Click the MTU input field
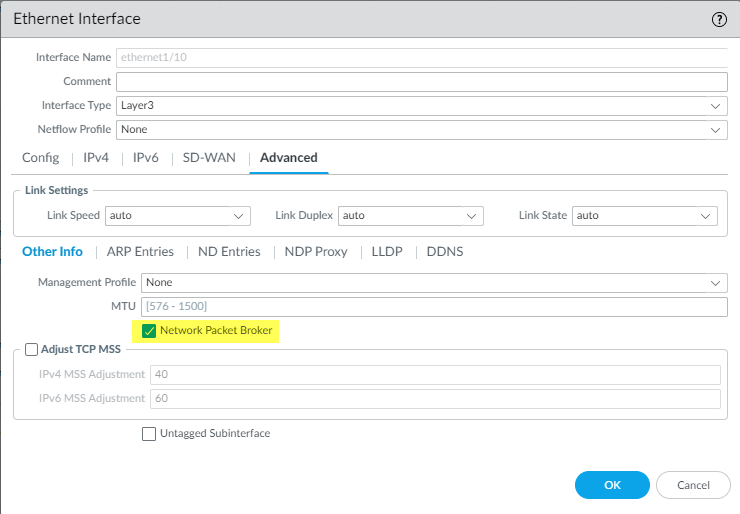 click(x=434, y=306)
